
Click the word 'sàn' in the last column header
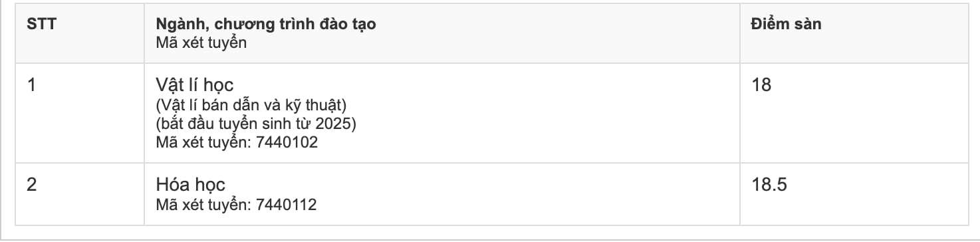pos(809,25)
